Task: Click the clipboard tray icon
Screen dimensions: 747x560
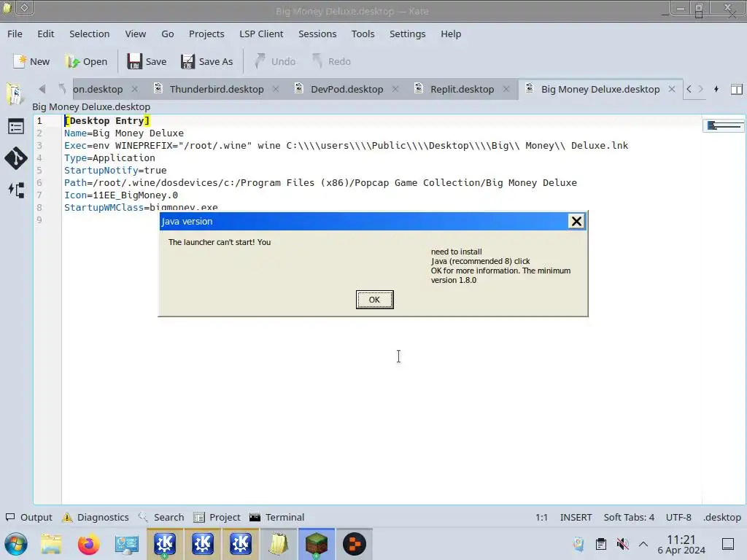Action: click(601, 544)
